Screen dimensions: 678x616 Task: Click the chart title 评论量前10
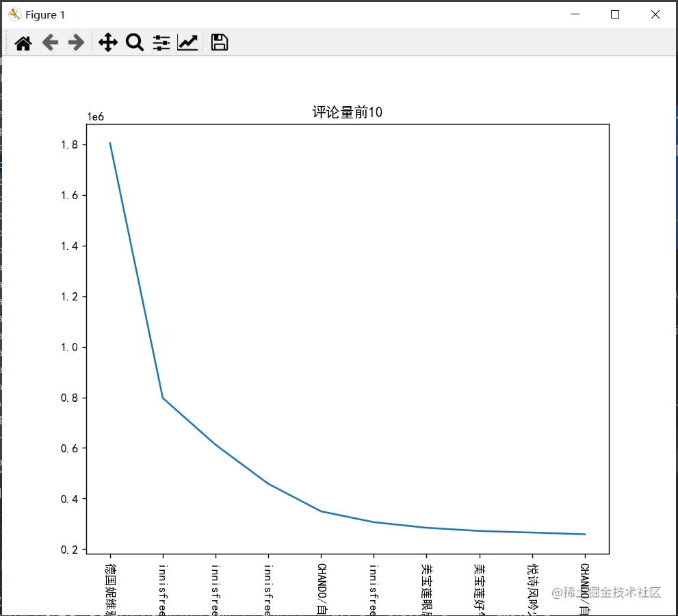click(x=348, y=112)
